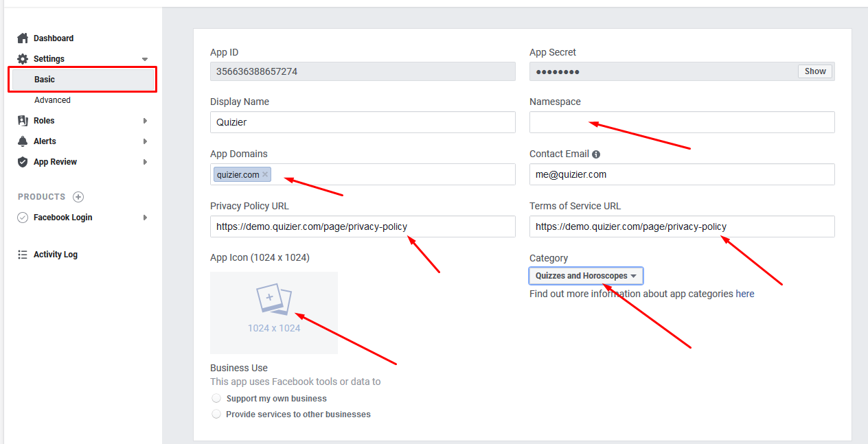The width and height of the screenshot is (868, 444).
Task: Click the Display Name field
Action: click(363, 122)
